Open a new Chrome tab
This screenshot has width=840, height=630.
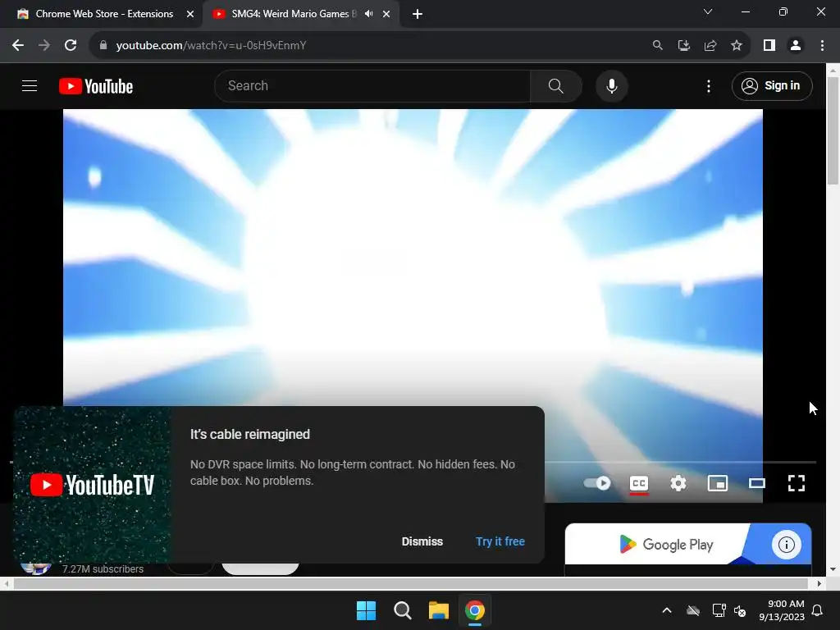pyautogui.click(x=418, y=14)
